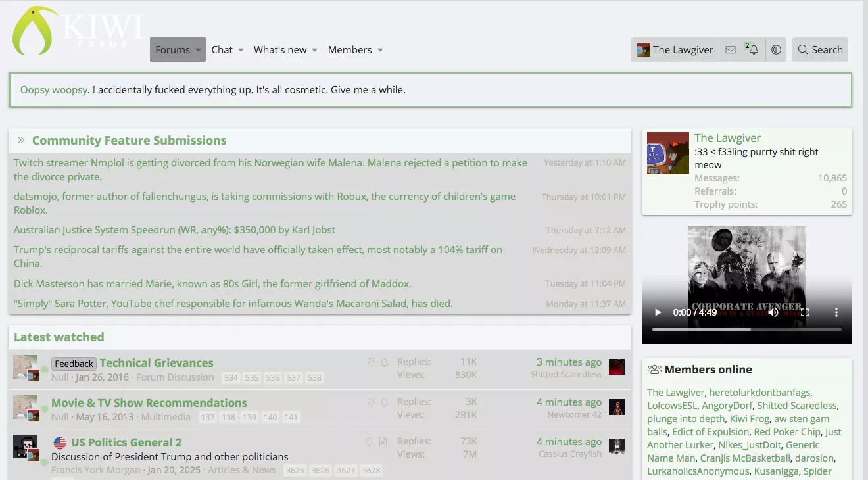Enter fullscreen on the video player
The width and height of the screenshot is (868, 480).
tap(804, 312)
